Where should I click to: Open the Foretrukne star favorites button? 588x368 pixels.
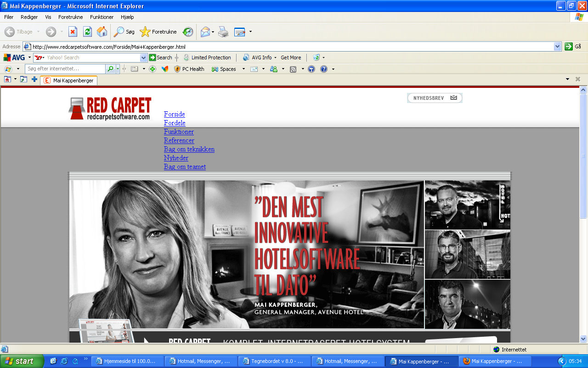click(x=158, y=32)
